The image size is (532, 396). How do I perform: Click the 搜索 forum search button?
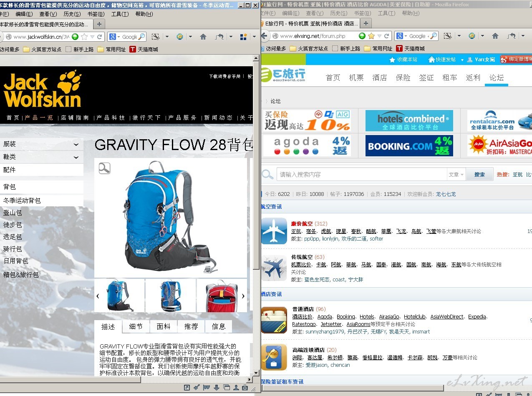pos(479,175)
